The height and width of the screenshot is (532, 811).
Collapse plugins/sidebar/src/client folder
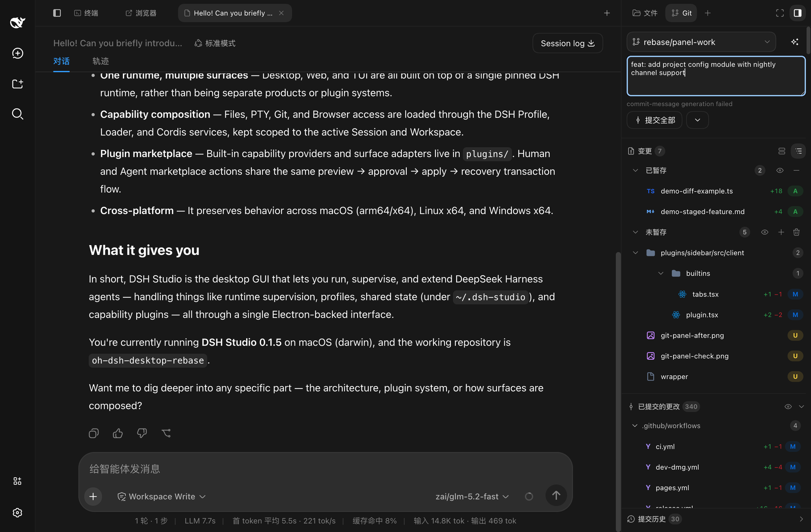point(635,253)
